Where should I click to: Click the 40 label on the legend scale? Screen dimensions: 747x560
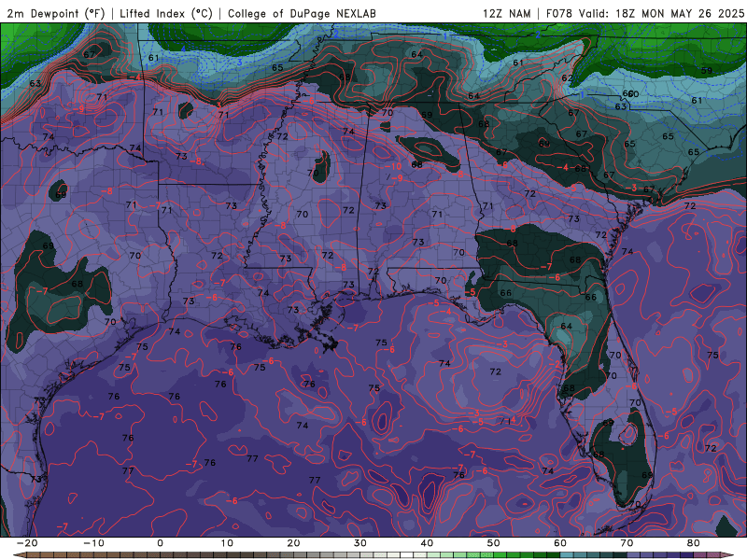pyautogui.click(x=427, y=543)
